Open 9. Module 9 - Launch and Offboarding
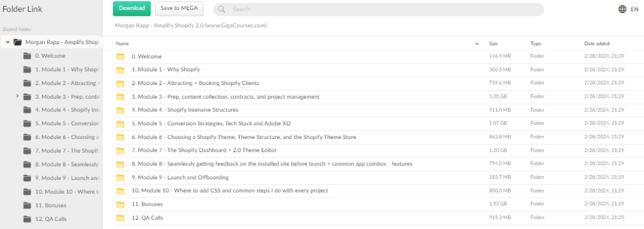 pos(180,177)
